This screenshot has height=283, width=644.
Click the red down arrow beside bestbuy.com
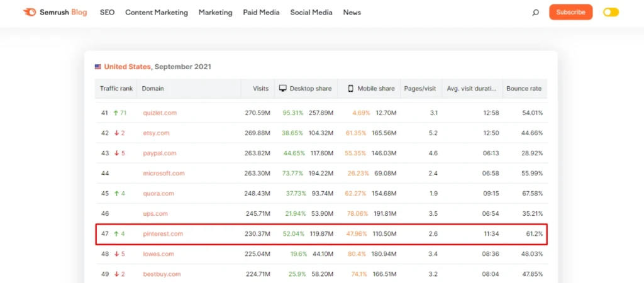(116, 274)
